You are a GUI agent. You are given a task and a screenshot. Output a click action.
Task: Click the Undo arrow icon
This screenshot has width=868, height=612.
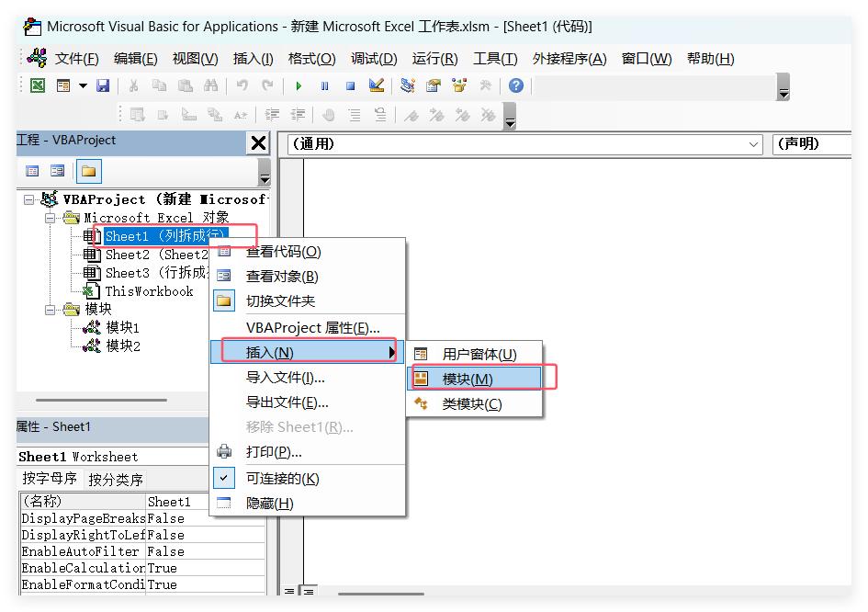(x=242, y=85)
